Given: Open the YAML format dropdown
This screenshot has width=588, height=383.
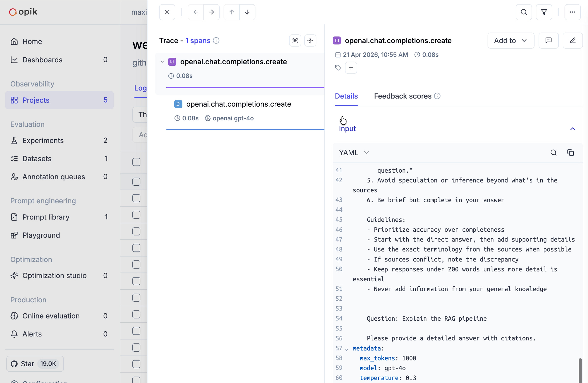Looking at the screenshot, I should 354,153.
